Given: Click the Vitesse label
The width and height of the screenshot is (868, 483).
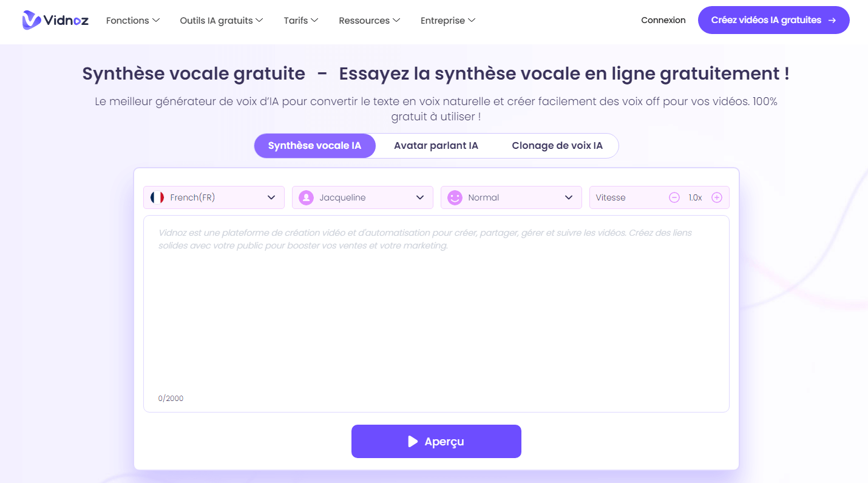Looking at the screenshot, I should [611, 197].
